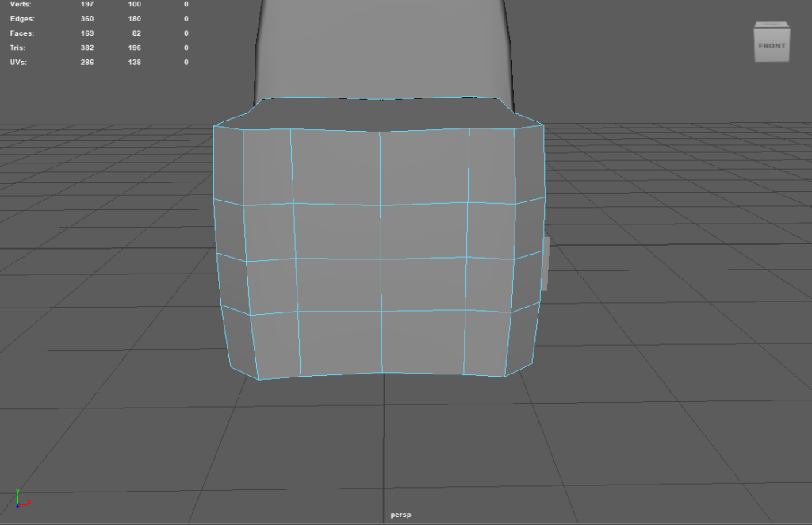Click the Edges count value 180
Viewport: 812px width, 525px height.
coord(134,18)
